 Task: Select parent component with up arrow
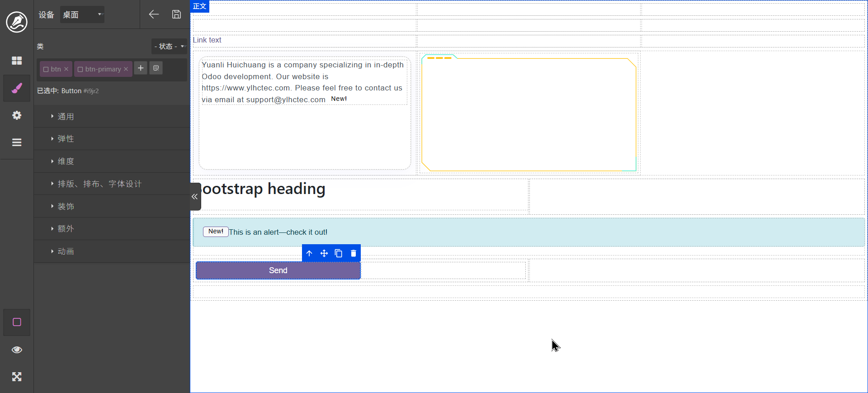[309, 253]
